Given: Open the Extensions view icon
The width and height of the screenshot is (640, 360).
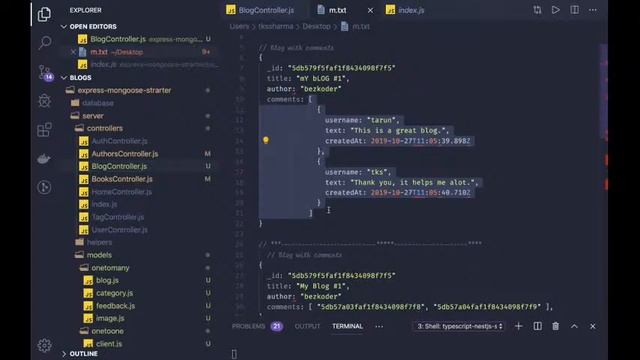Looking at the screenshot, I should click(44, 130).
